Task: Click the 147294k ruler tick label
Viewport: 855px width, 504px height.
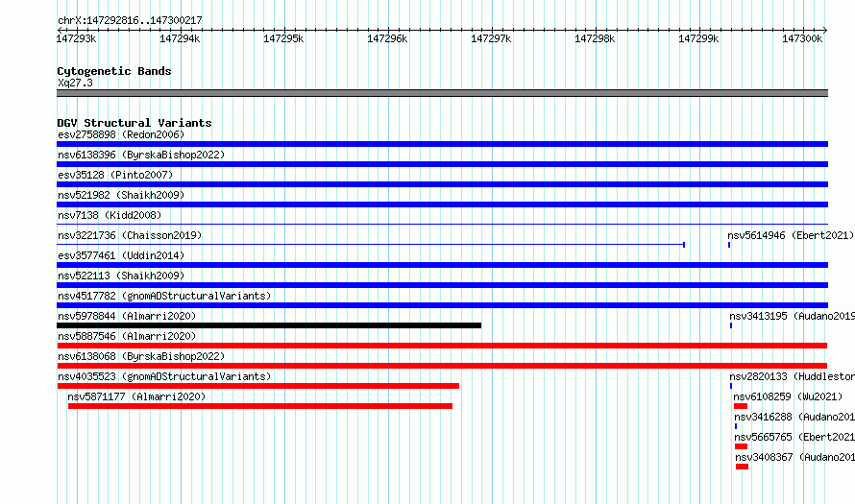Action: pyautogui.click(x=180, y=38)
